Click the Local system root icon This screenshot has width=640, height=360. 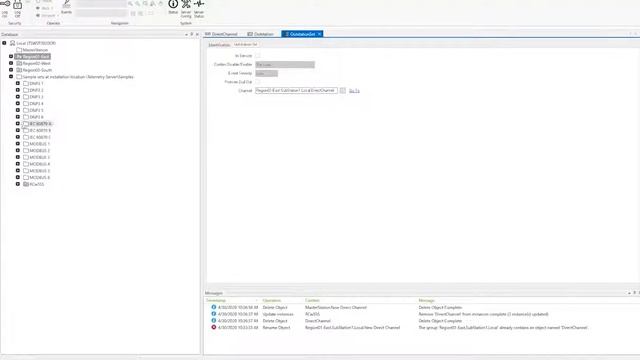12,43
